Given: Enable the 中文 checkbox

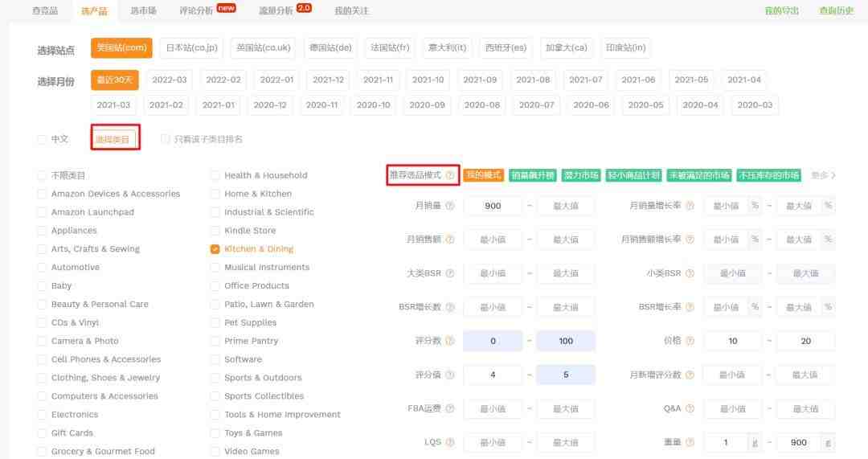Looking at the screenshot, I should coord(42,139).
